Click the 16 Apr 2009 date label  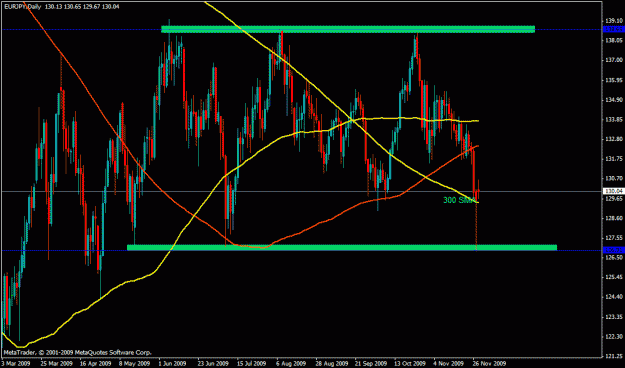(x=95, y=364)
